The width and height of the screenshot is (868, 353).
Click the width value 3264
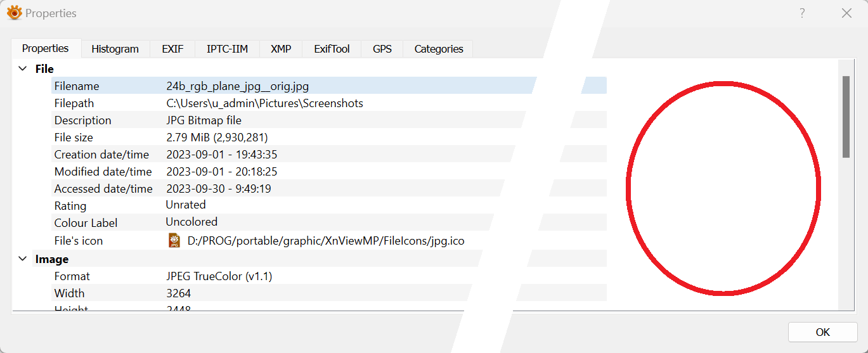click(179, 293)
